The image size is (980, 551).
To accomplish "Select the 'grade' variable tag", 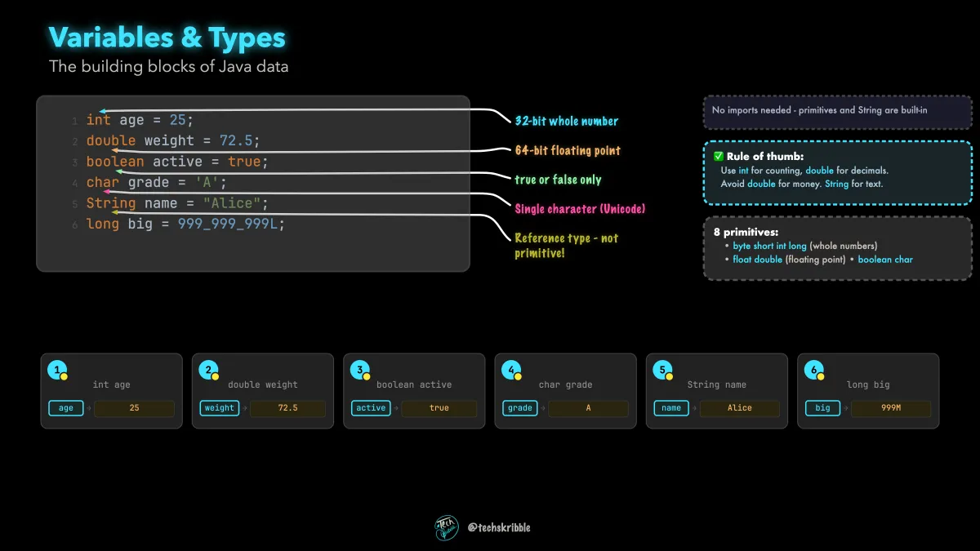I will point(520,408).
